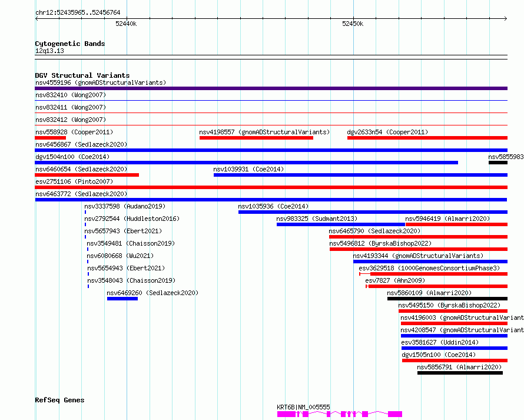
Task: Click nsv5654943 (Ebert2021) label
Action: (x=126, y=268)
